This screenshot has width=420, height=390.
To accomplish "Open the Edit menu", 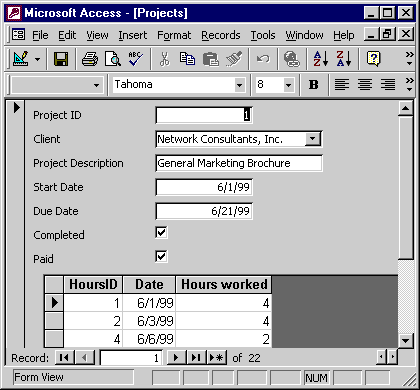I will point(67,35).
